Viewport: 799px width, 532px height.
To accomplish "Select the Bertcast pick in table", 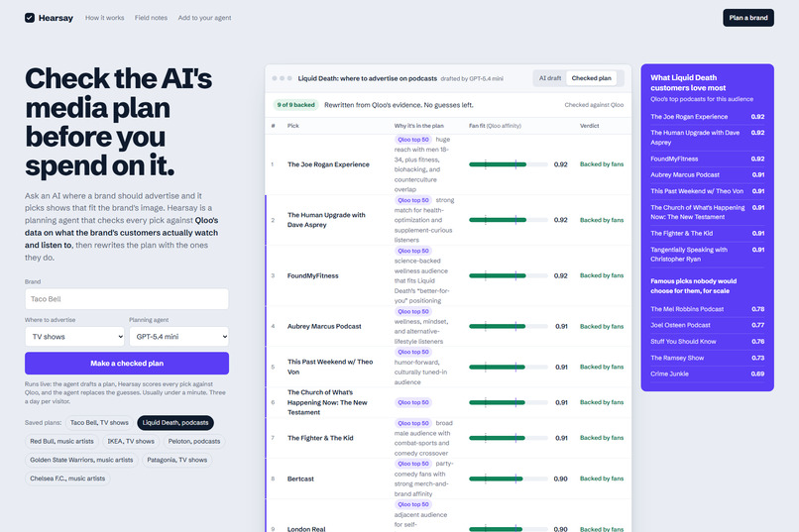I will coord(300,479).
